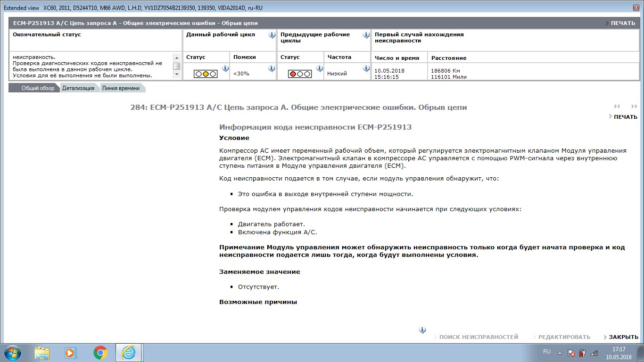This screenshot has height=362, width=644.
Task: Click the date "10.05.2018" in the table
Action: (389, 71)
